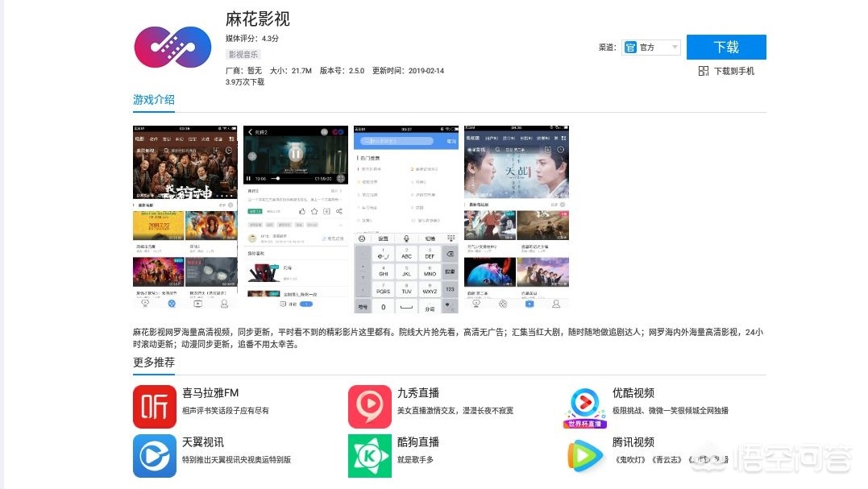Screen dimensions: 868x489
Task: Open the 官方 channel dropdown
Action: (651, 47)
